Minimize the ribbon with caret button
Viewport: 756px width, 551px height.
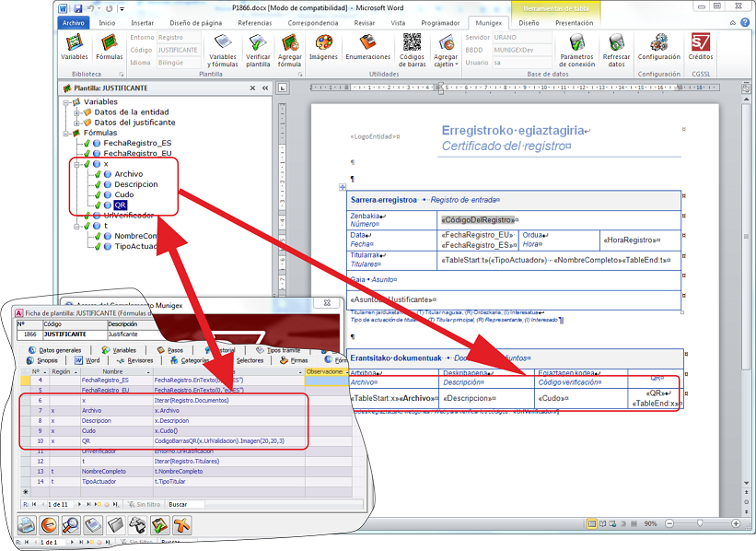point(733,23)
